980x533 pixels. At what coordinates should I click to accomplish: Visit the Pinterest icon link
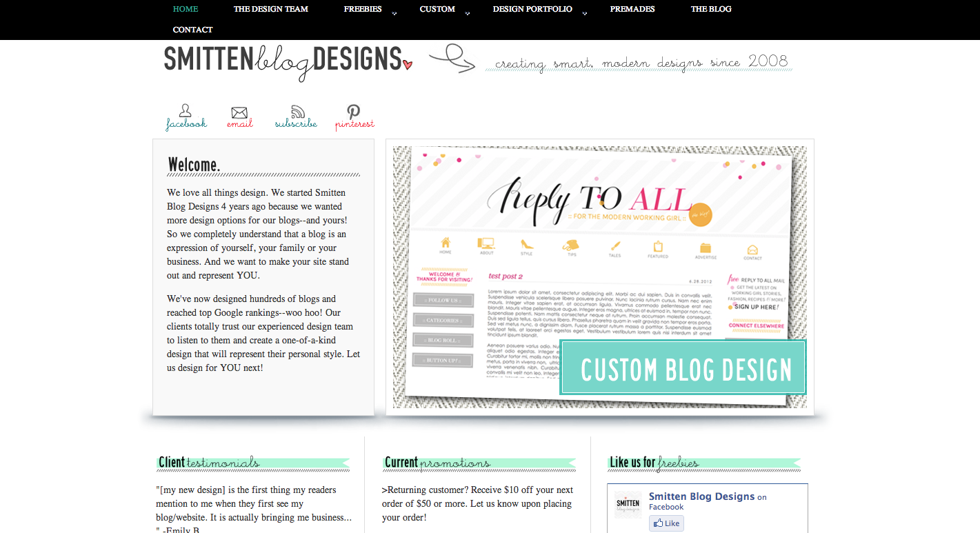pyautogui.click(x=354, y=117)
